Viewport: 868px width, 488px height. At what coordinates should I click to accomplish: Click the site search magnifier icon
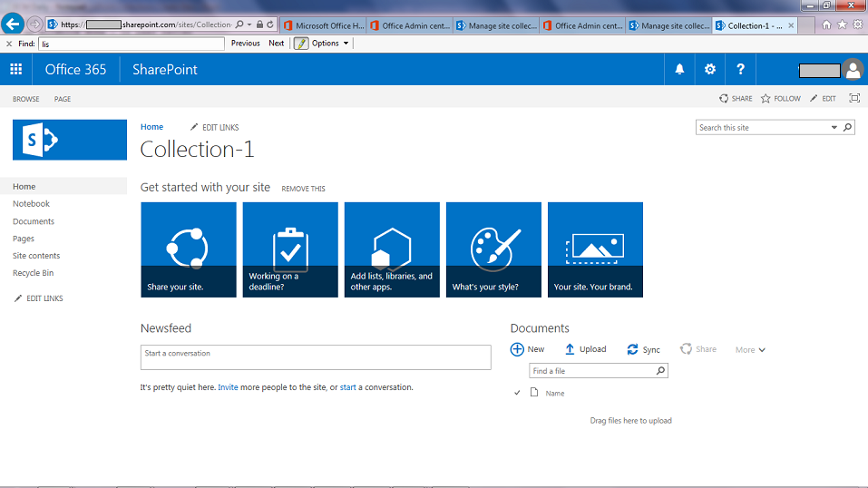coord(847,127)
